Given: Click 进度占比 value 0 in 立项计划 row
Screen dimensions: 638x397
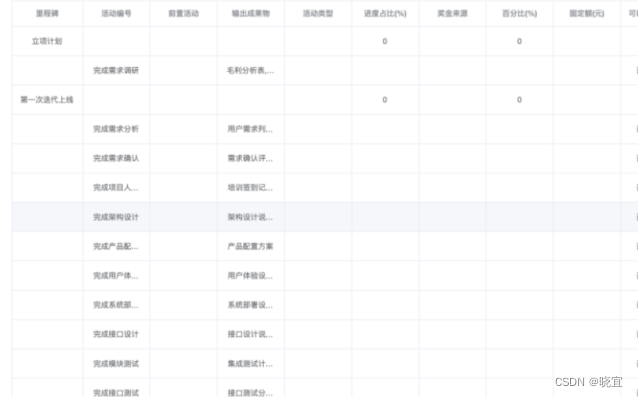Looking at the screenshot, I should click(385, 41).
